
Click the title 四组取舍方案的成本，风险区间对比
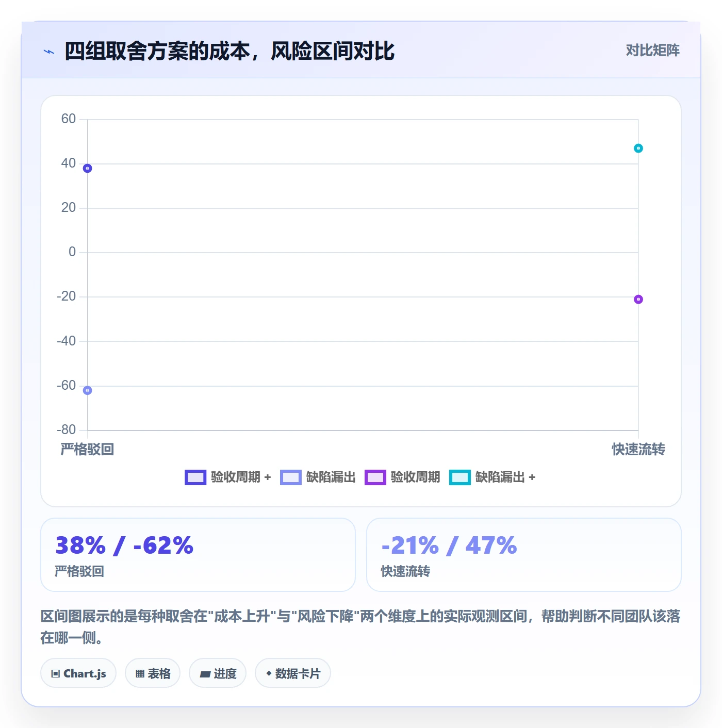tap(229, 51)
